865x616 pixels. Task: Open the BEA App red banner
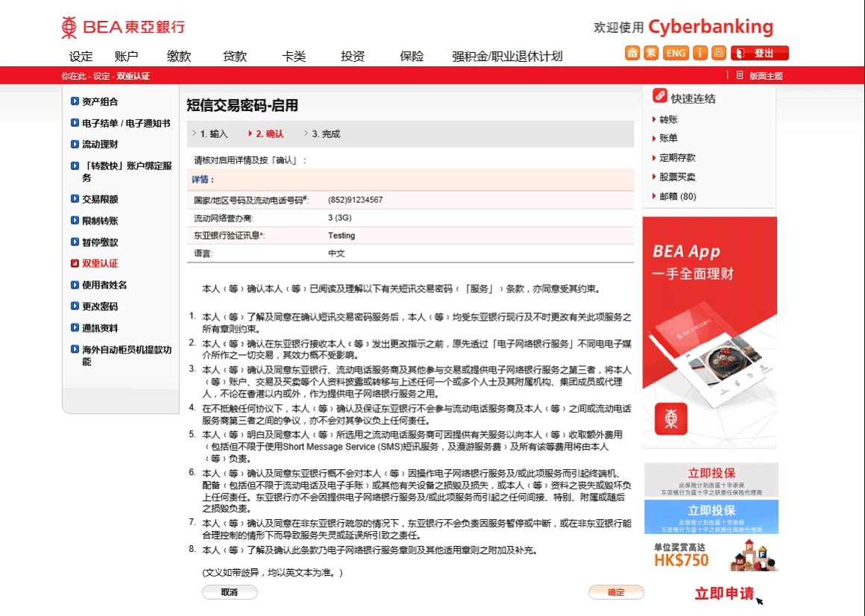[709, 332]
